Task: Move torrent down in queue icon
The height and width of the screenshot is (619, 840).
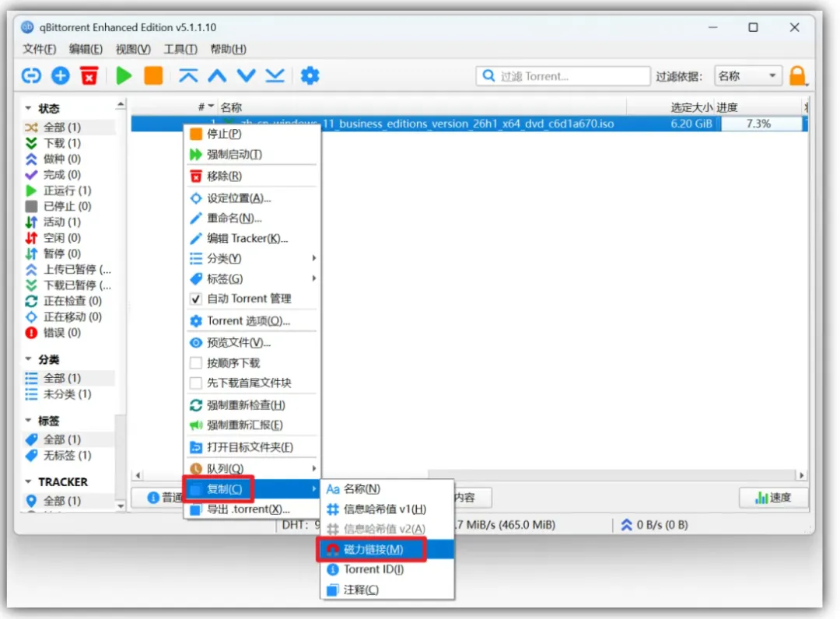Action: coord(246,76)
